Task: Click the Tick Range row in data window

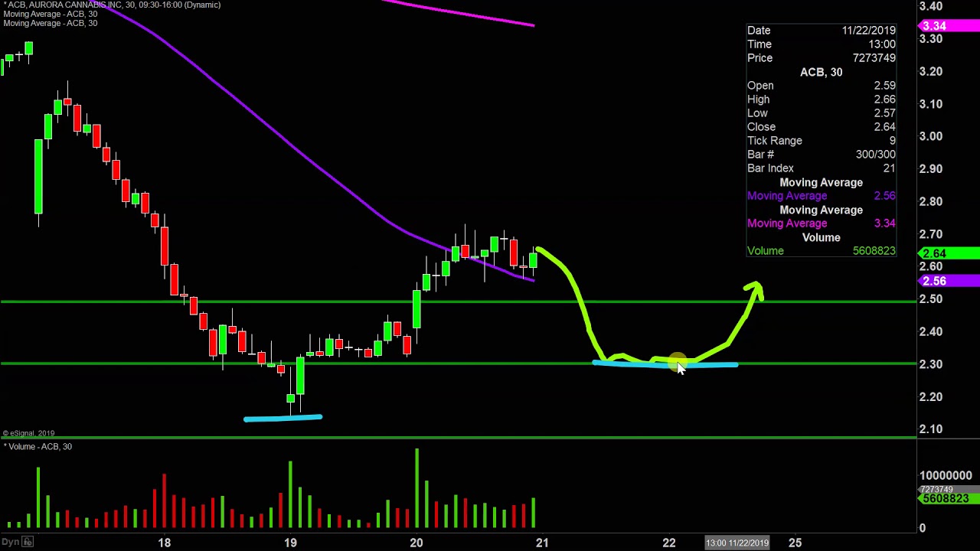Action: [x=822, y=141]
